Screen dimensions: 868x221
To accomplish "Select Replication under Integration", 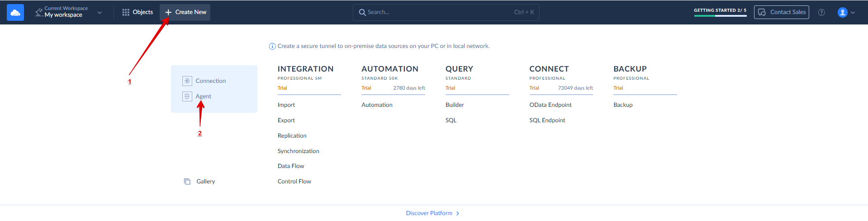I will tap(292, 136).
